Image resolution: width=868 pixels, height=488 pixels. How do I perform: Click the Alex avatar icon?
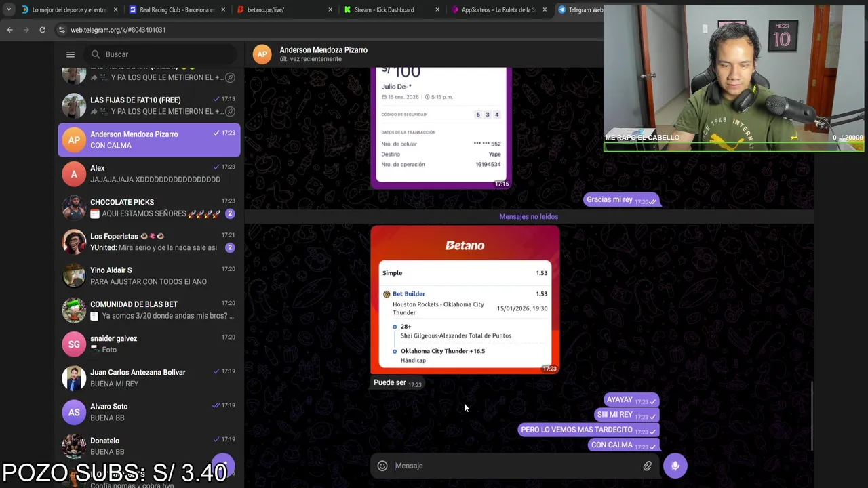point(74,174)
